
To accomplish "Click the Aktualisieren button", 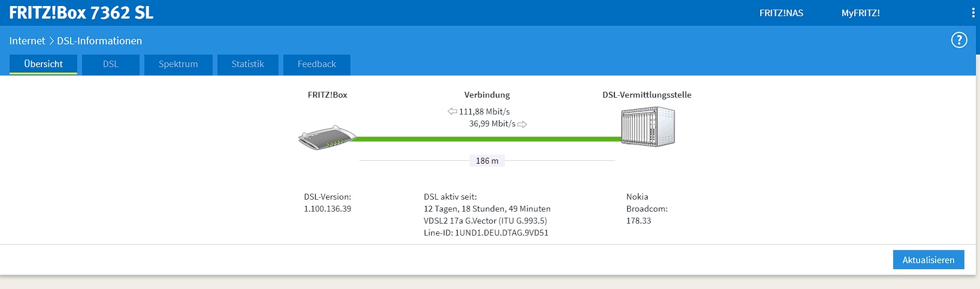I will tap(928, 260).
